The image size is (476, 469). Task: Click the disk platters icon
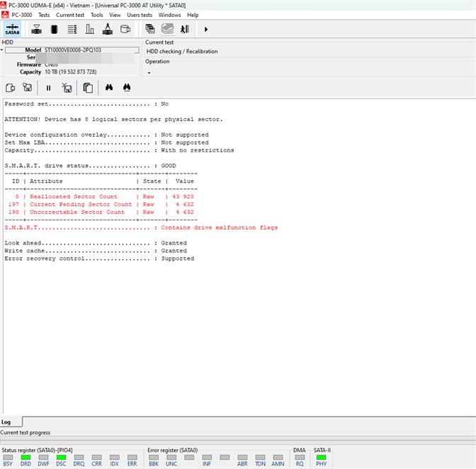(x=168, y=29)
